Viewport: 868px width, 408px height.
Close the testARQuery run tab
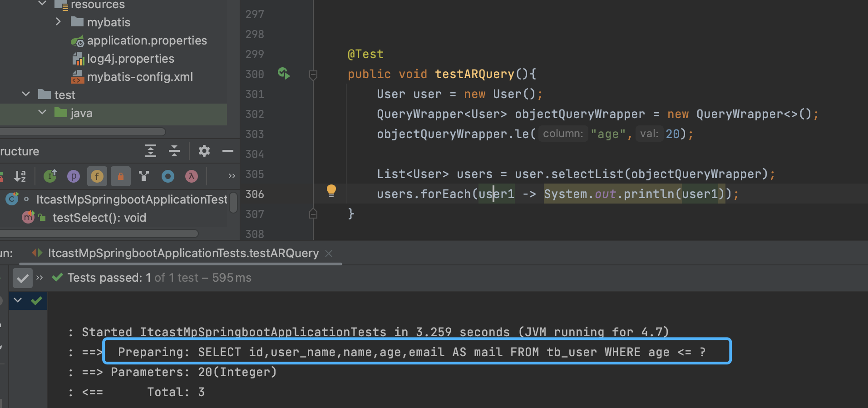click(x=329, y=254)
